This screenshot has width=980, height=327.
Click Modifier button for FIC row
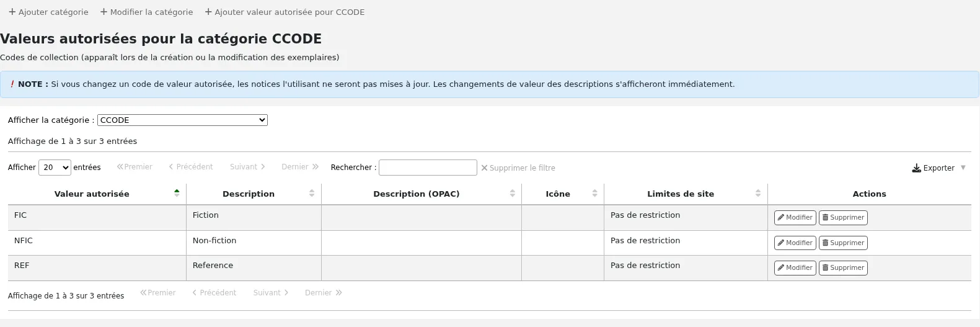tap(795, 218)
